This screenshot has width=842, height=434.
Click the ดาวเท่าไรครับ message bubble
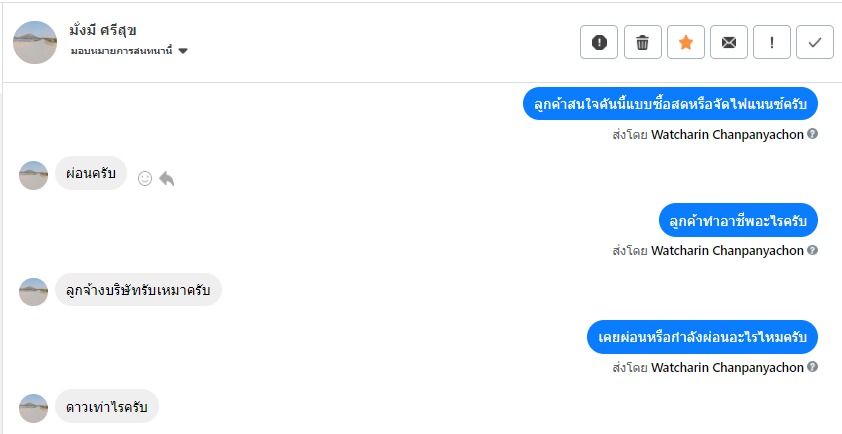106,406
